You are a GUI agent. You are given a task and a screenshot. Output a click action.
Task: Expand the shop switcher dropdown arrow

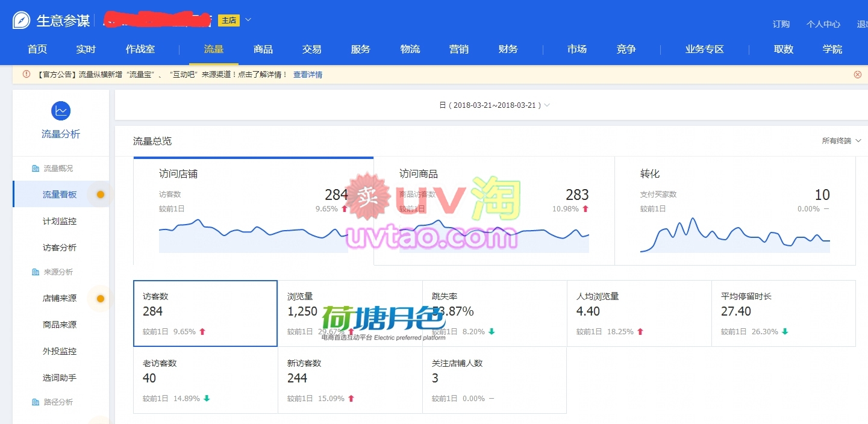[x=248, y=20]
